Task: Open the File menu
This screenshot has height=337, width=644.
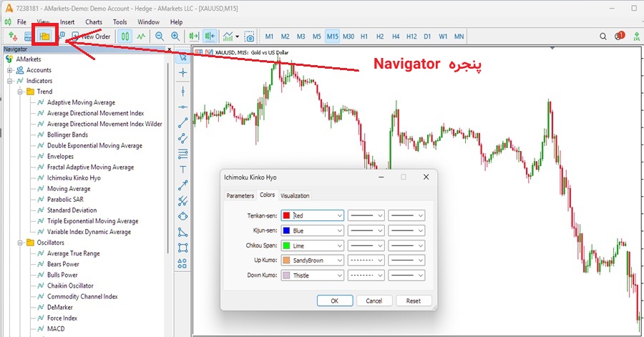Action: coord(21,22)
